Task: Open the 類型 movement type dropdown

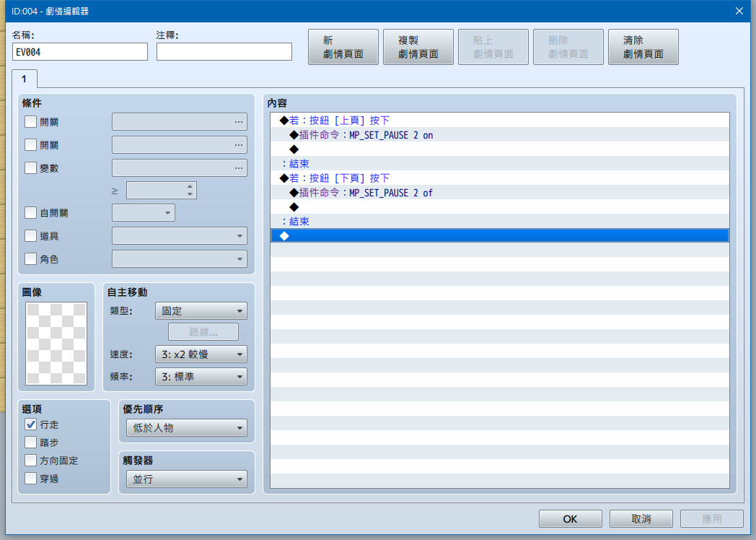Action: click(x=201, y=311)
